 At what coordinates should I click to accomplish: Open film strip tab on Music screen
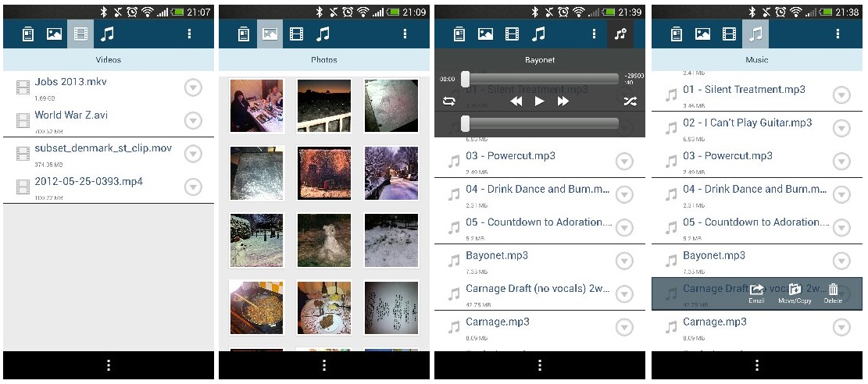pos(729,34)
